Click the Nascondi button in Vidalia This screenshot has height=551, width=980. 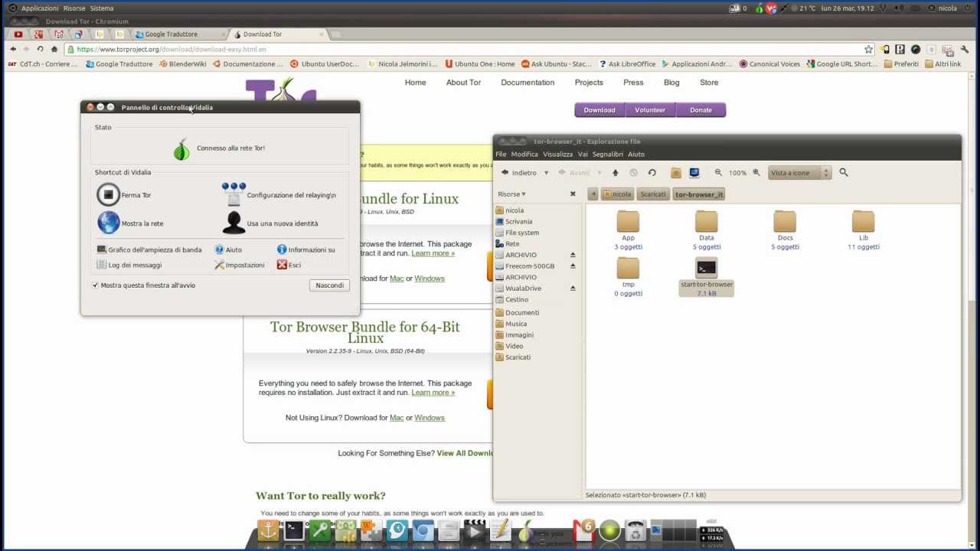point(330,285)
